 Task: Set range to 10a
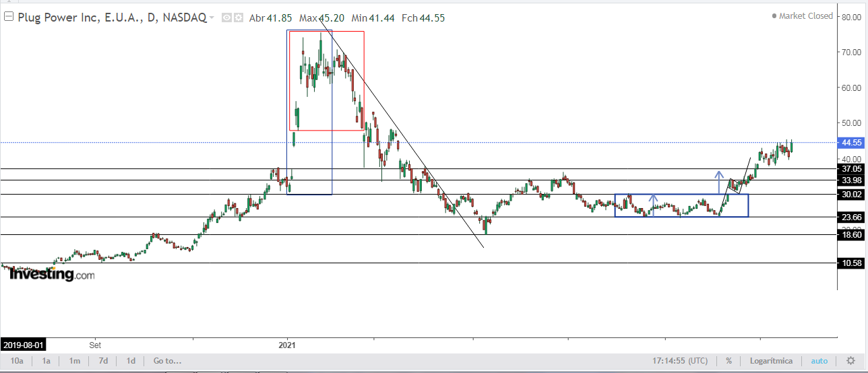click(x=18, y=361)
